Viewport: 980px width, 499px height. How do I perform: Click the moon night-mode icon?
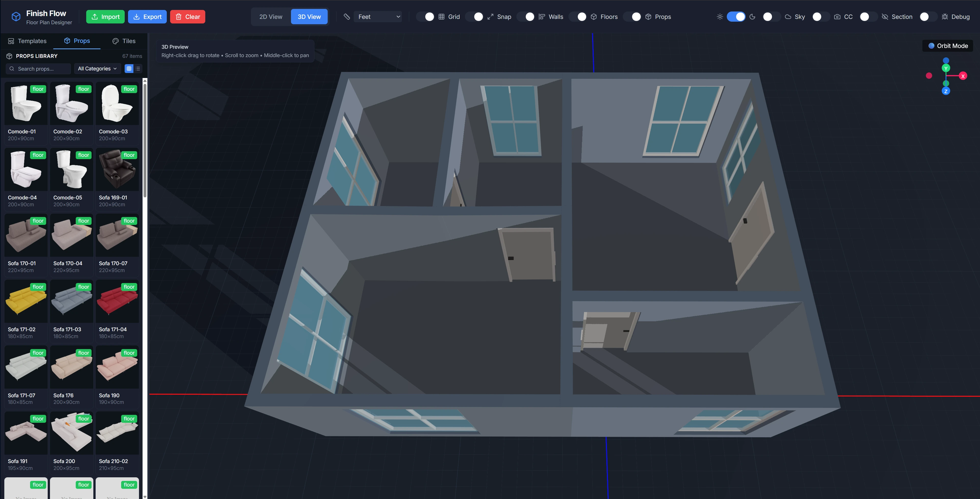(x=752, y=17)
